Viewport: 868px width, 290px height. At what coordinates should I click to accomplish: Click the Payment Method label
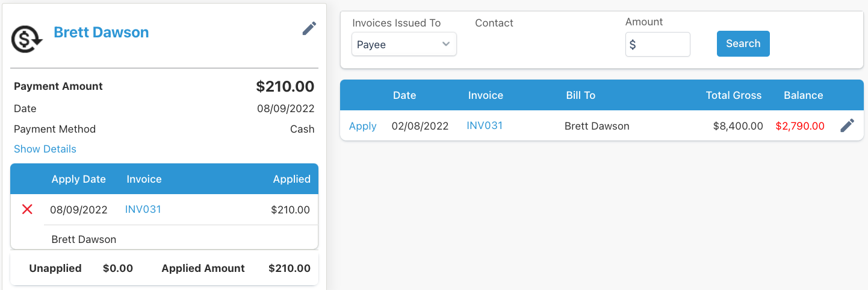point(55,129)
